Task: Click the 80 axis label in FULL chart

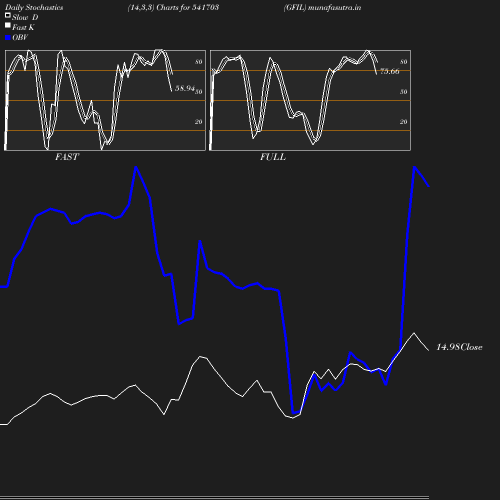Action: (x=404, y=62)
